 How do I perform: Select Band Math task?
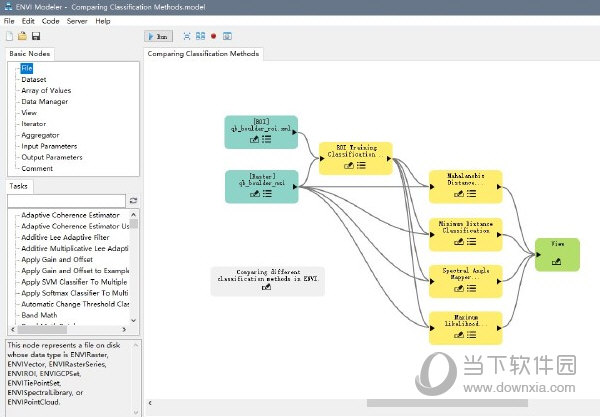click(x=39, y=315)
